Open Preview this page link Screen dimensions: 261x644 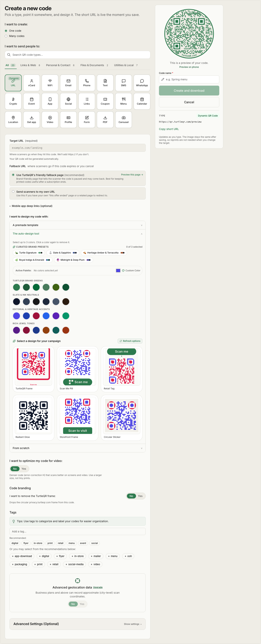[x=132, y=175]
